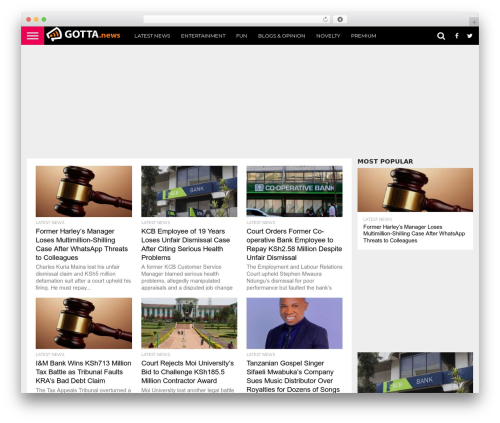This screenshot has height=423, width=500.
Task: Click Latest News tag above Court Orders article
Action: (x=261, y=222)
